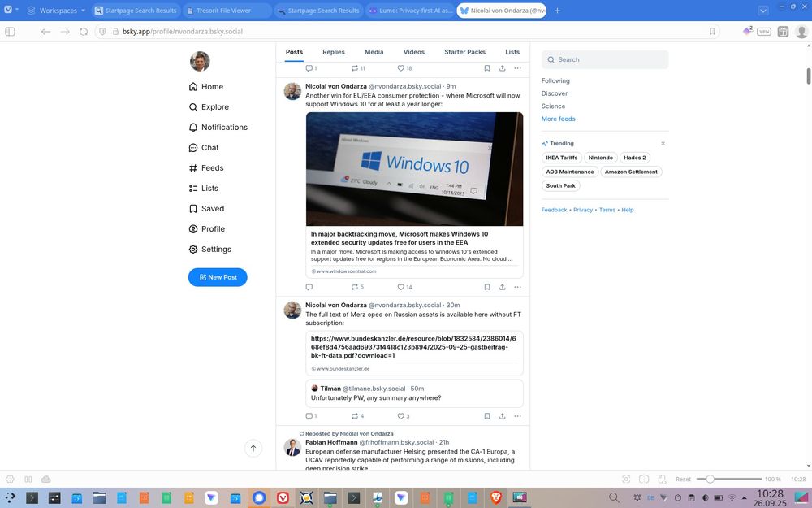
Task: Click the page vertical scrollbar
Action: (x=809, y=76)
